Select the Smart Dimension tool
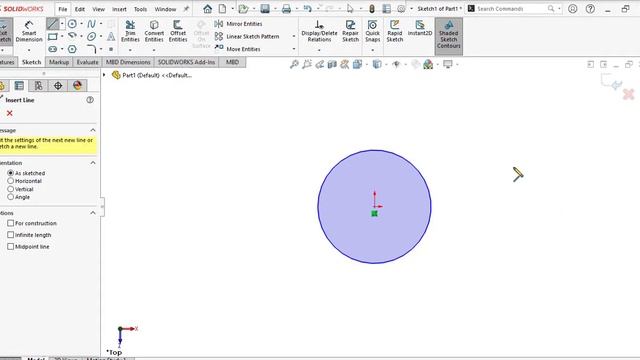The width and height of the screenshot is (640, 360). (x=29, y=31)
